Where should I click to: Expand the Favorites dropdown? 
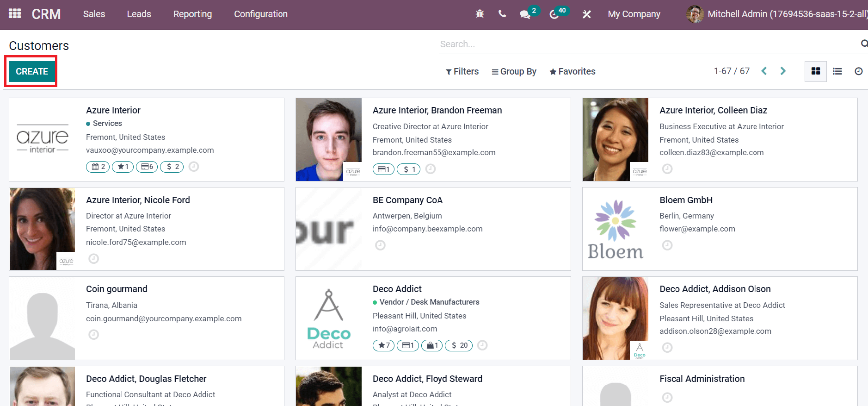573,71
